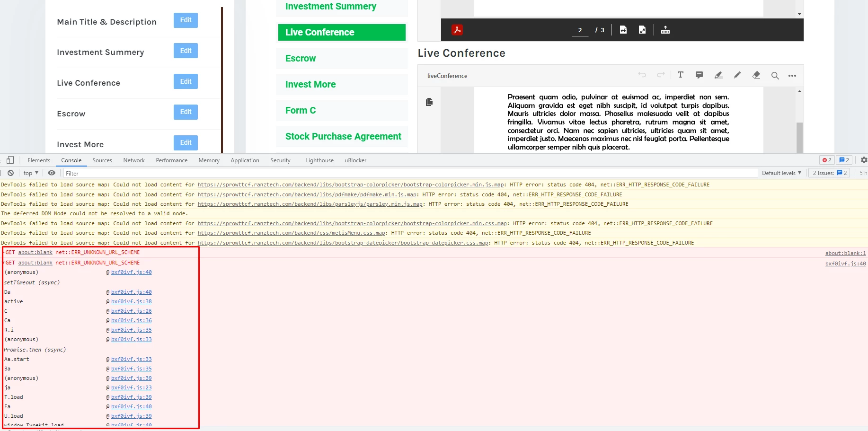Click the redo arrow in the liveConference toolbar
The height and width of the screenshot is (431, 868).
(661, 75)
